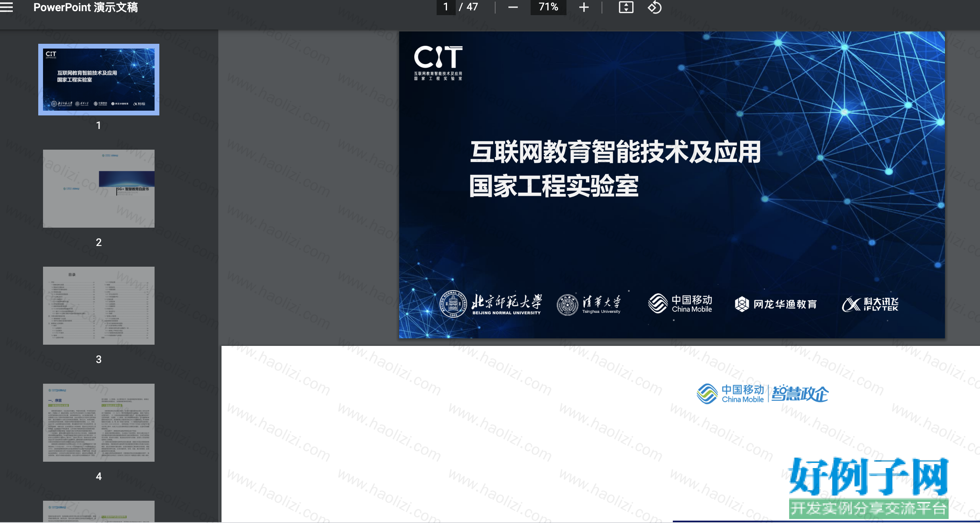The width and height of the screenshot is (980, 523).
Task: Click the 好例子网 site logo
Action: (868, 488)
